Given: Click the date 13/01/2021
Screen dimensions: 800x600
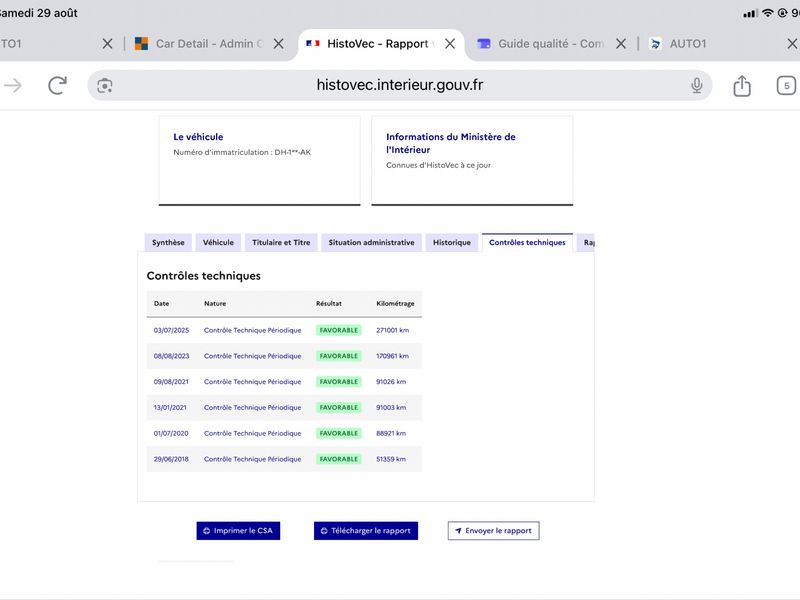Looking at the screenshot, I should coord(170,408).
